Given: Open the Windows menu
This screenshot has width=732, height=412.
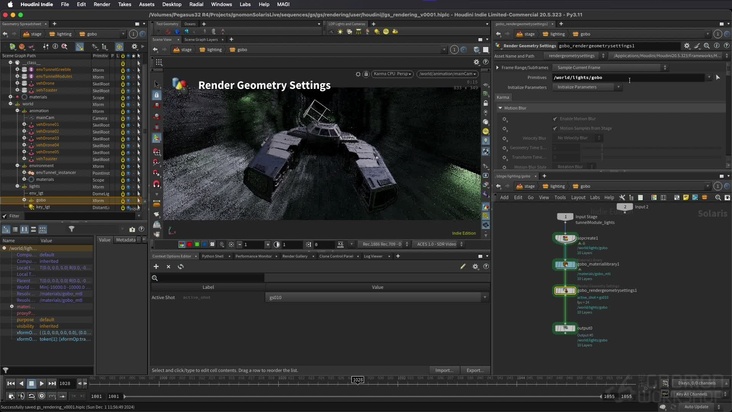Looking at the screenshot, I should click(x=221, y=4).
